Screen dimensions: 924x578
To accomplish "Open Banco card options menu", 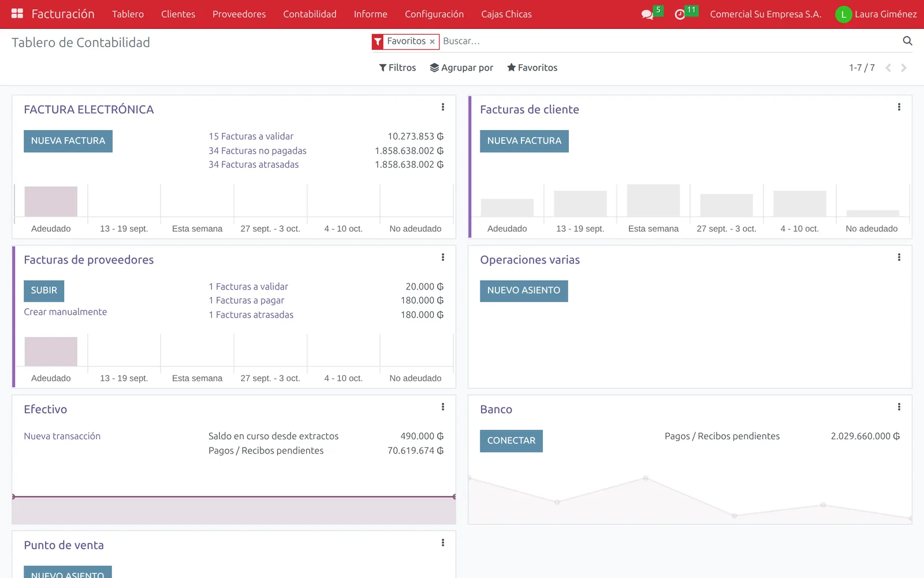I will pos(899,407).
